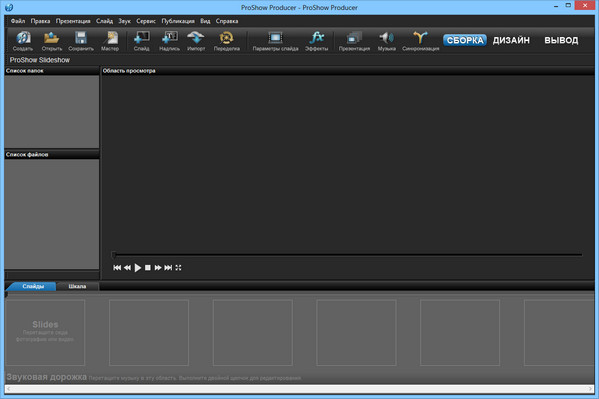Image resolution: width=599 pixels, height=399 pixels.
Task: Click the ProShow Slideshow title text
Action: pos(40,60)
